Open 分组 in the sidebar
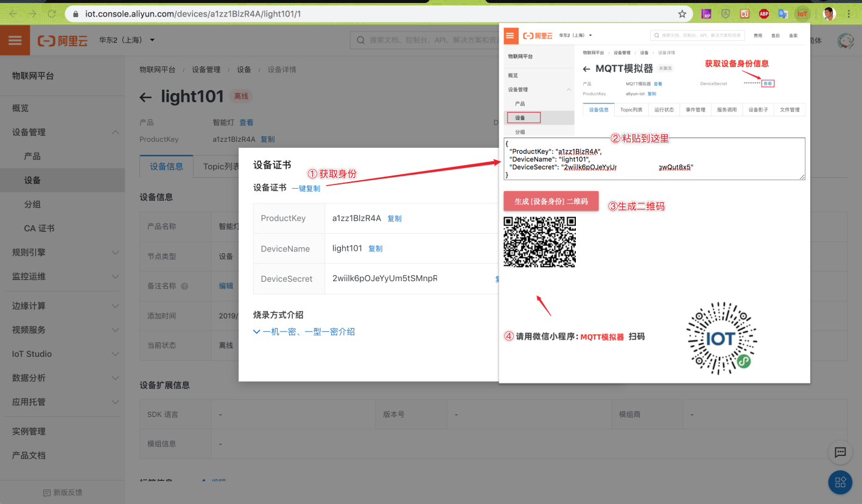The height and width of the screenshot is (504, 862). [x=32, y=205]
